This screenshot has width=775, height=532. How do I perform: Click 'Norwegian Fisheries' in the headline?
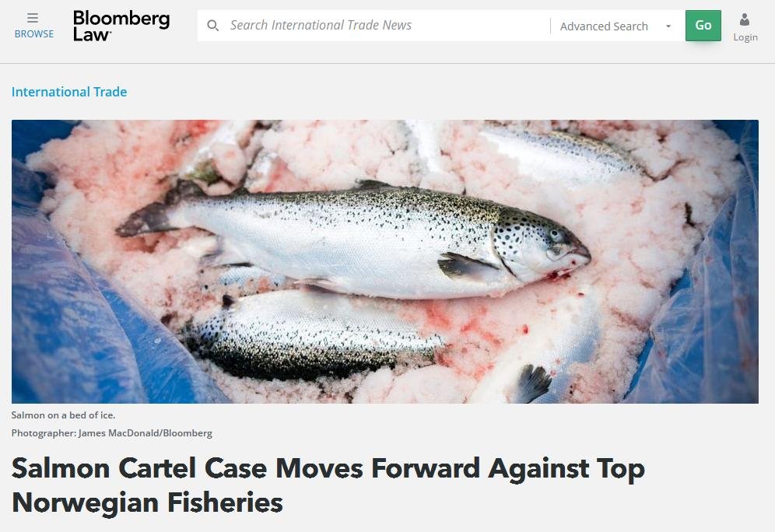point(147,502)
